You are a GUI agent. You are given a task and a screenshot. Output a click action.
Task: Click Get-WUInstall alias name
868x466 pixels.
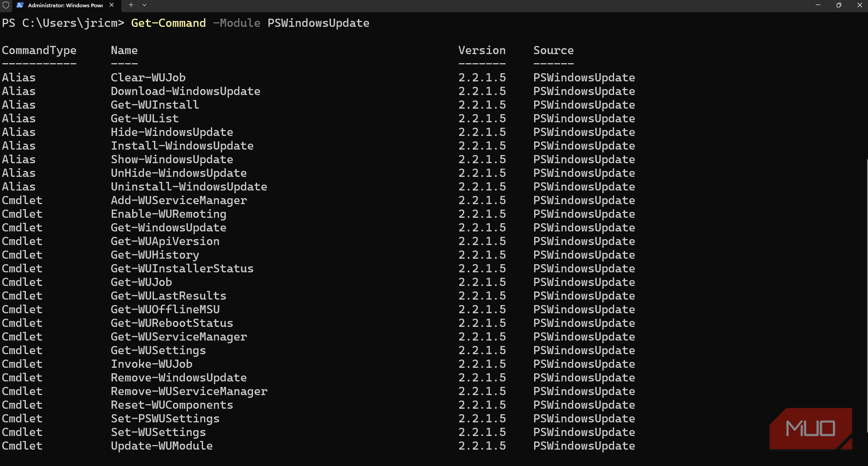[x=155, y=105]
